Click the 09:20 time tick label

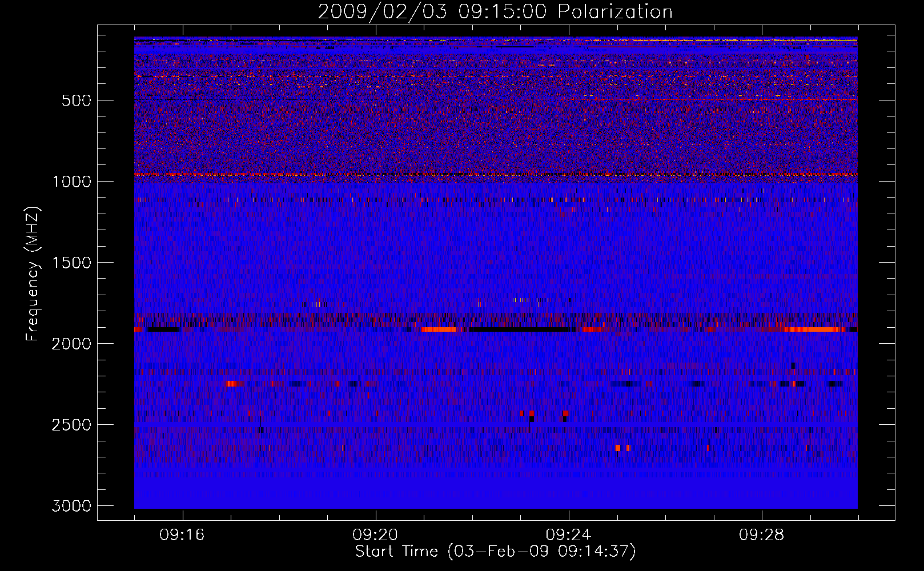[x=375, y=535]
